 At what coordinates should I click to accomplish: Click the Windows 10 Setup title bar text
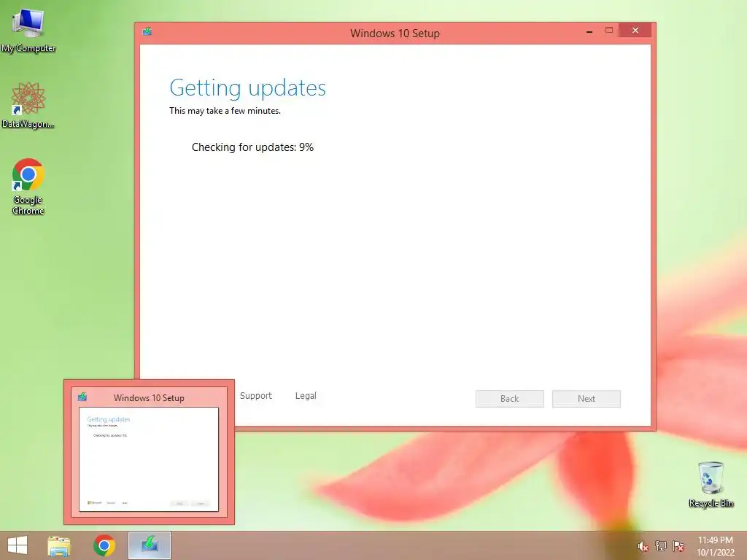395,34
